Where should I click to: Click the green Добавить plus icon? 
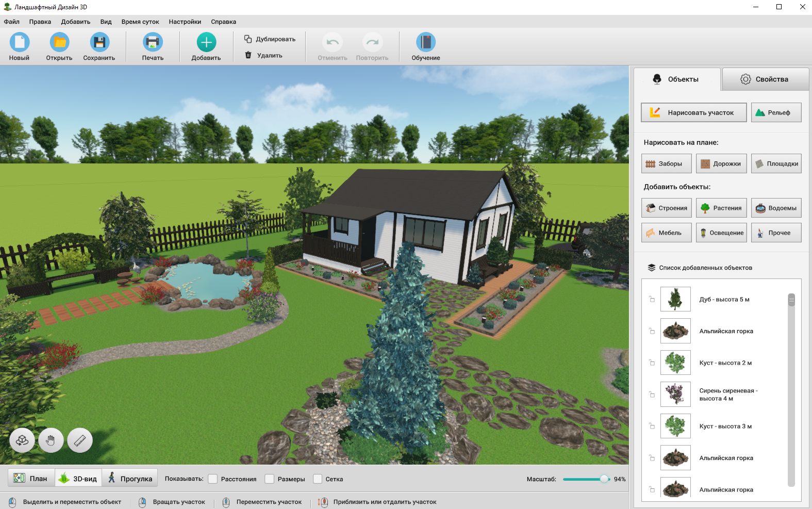[x=206, y=42]
